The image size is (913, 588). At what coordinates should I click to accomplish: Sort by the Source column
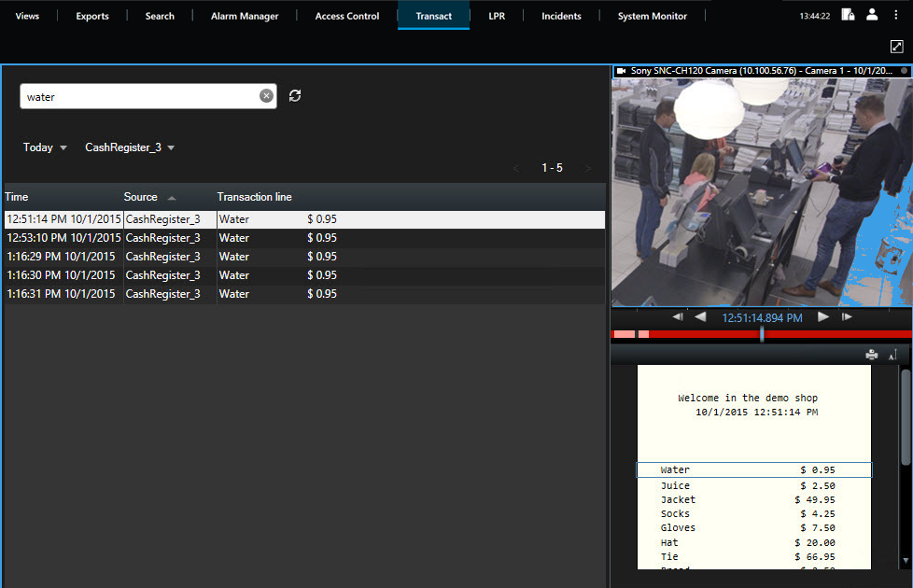(141, 197)
